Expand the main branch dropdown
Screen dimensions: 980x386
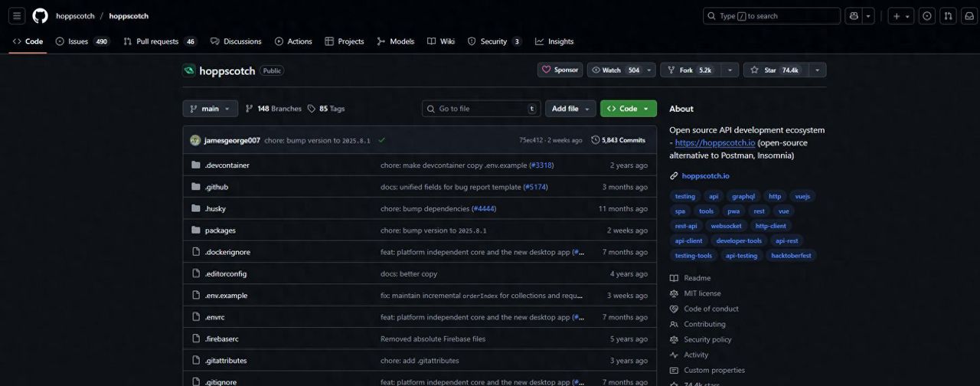[x=210, y=109]
